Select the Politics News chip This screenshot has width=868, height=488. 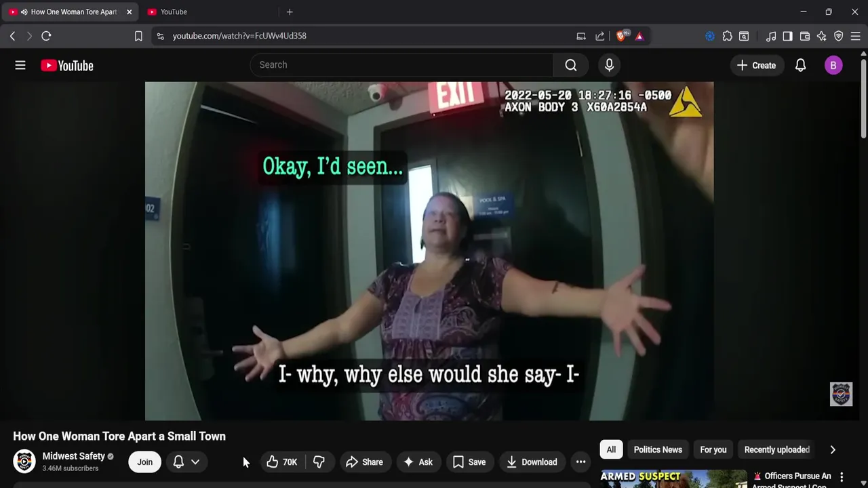tap(658, 449)
